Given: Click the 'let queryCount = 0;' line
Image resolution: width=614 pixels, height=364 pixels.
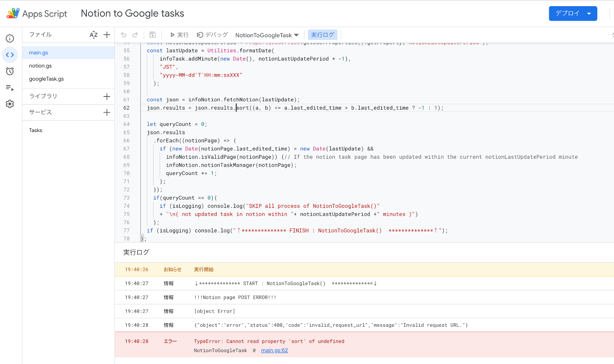Looking at the screenshot, I should point(177,124).
